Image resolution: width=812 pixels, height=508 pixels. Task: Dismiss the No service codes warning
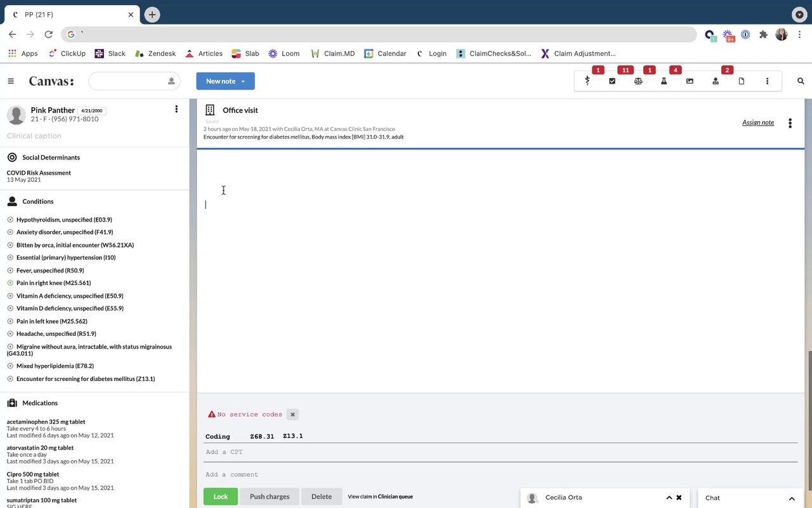(292, 415)
